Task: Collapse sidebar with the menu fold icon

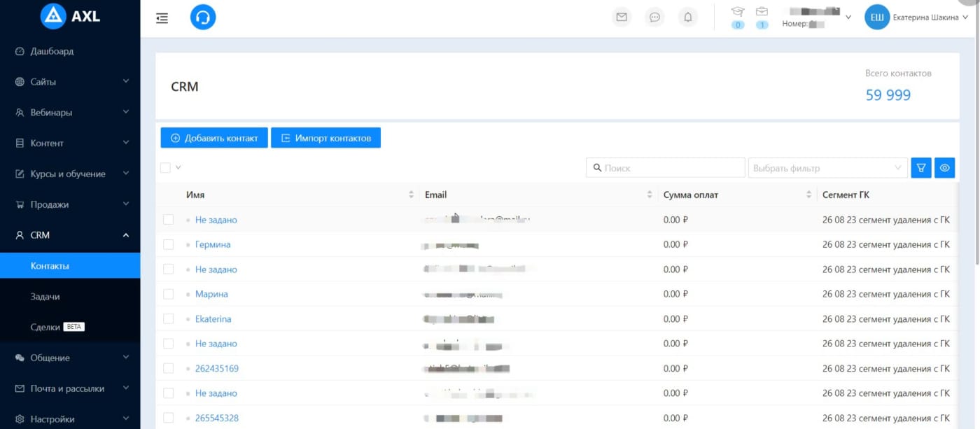Action: 162,18
